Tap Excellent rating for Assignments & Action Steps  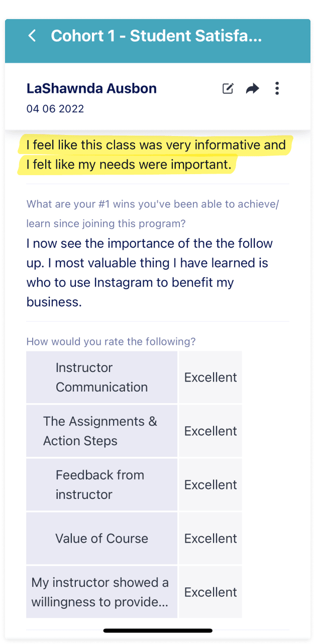[x=210, y=431]
